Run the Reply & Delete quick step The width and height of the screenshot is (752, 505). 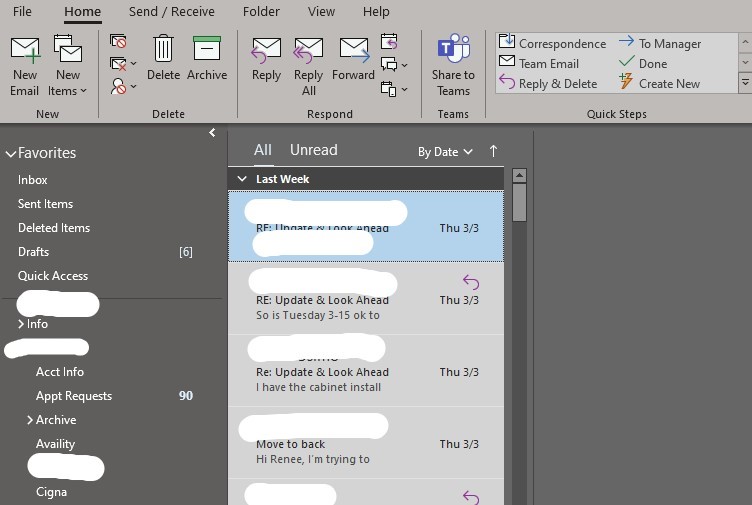[x=548, y=83]
